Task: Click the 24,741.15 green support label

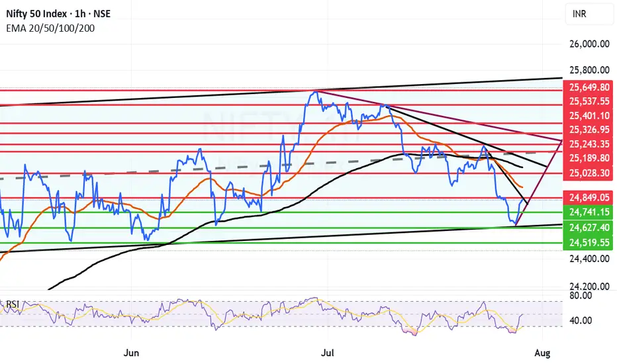Action: pos(589,212)
